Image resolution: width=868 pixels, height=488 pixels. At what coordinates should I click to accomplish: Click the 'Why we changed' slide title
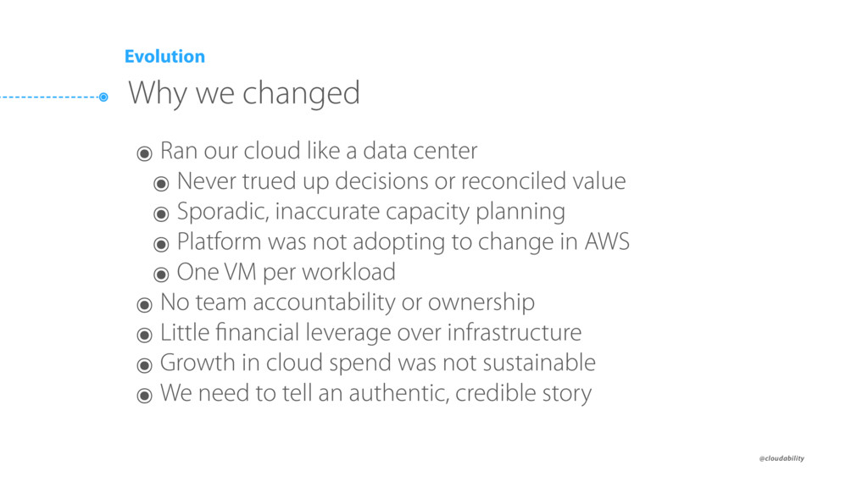click(244, 93)
